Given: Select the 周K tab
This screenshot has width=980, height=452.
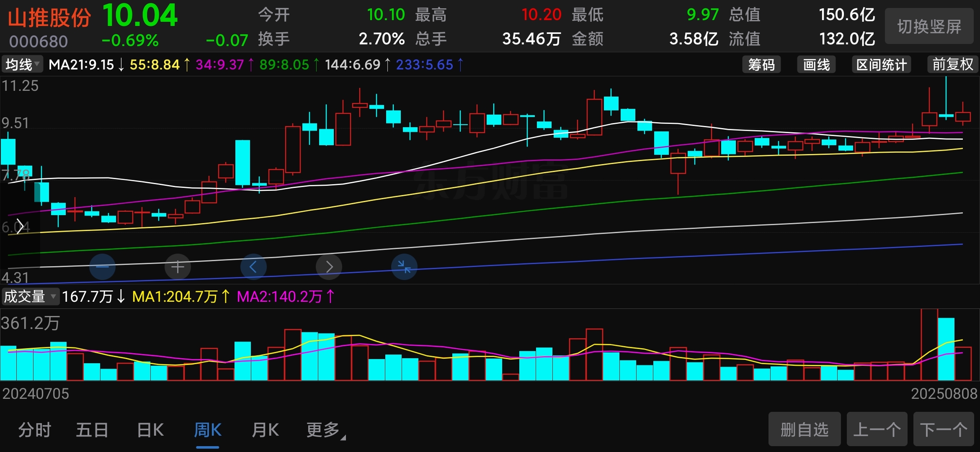Looking at the screenshot, I should pyautogui.click(x=208, y=430).
